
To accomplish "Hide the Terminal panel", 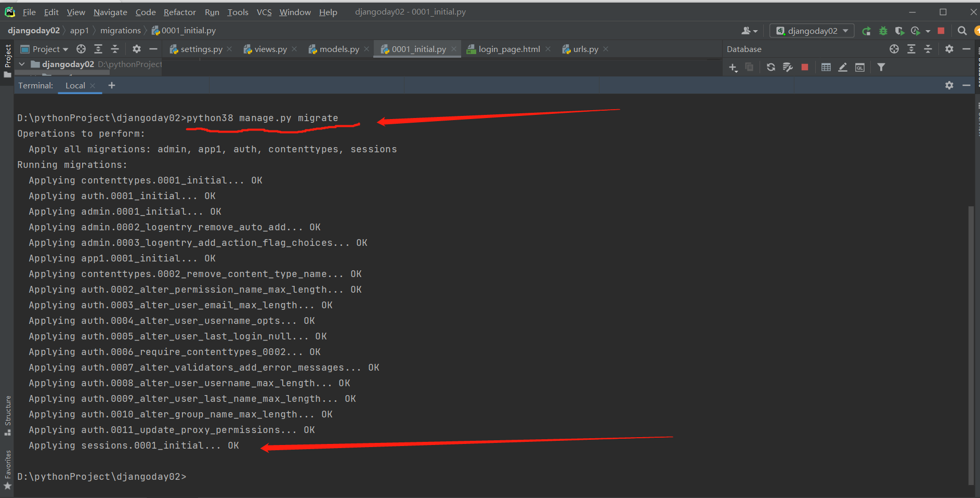I will (x=966, y=85).
